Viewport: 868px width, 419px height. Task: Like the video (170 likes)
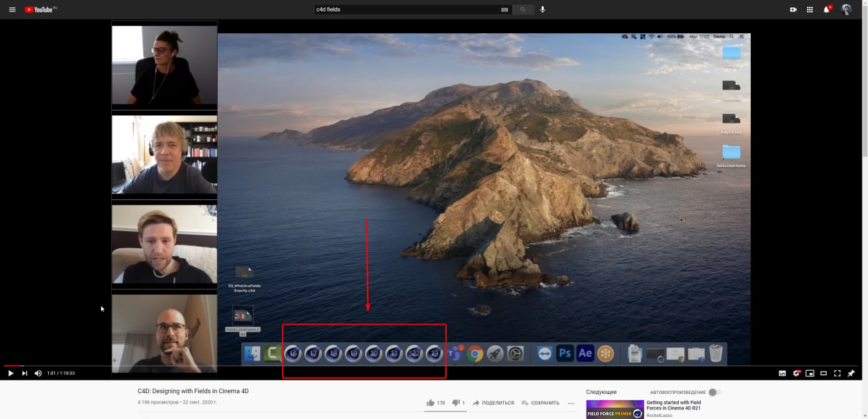[x=435, y=403]
